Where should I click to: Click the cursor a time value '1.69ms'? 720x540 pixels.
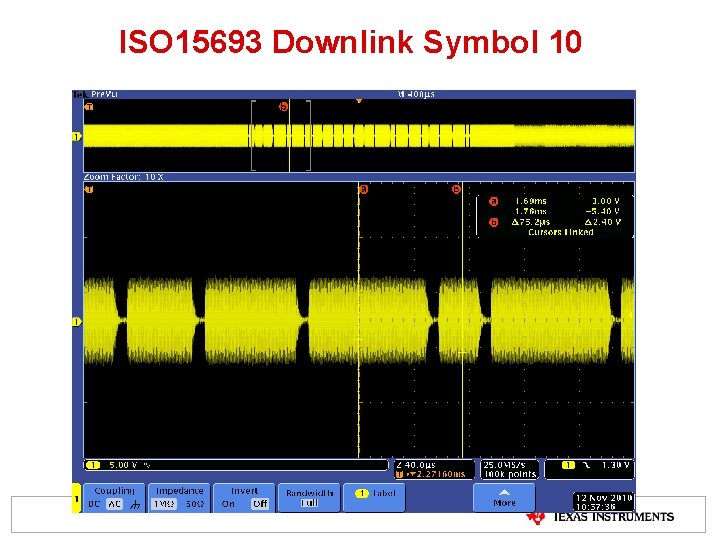click(x=531, y=201)
